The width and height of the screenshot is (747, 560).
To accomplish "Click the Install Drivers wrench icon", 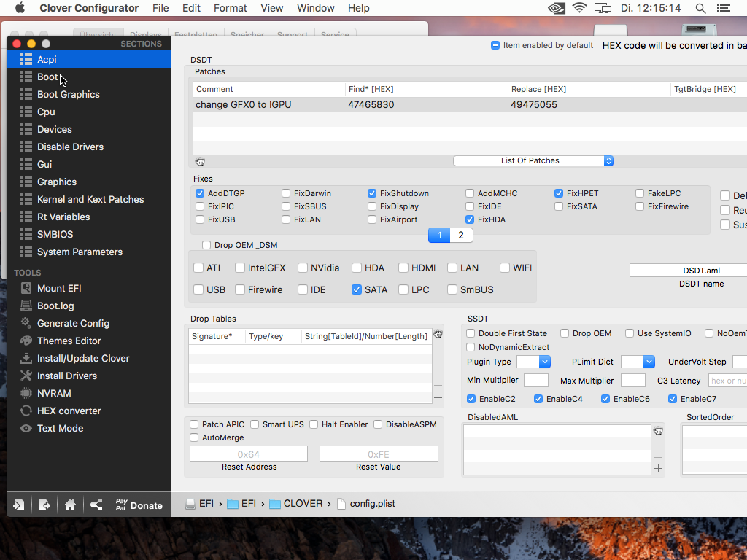I will [26, 376].
